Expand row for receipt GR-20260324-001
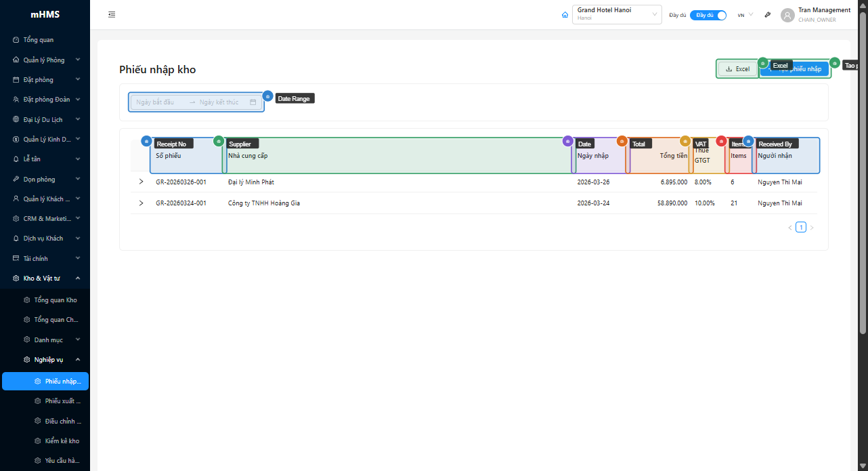This screenshot has height=471, width=868. pyautogui.click(x=141, y=203)
